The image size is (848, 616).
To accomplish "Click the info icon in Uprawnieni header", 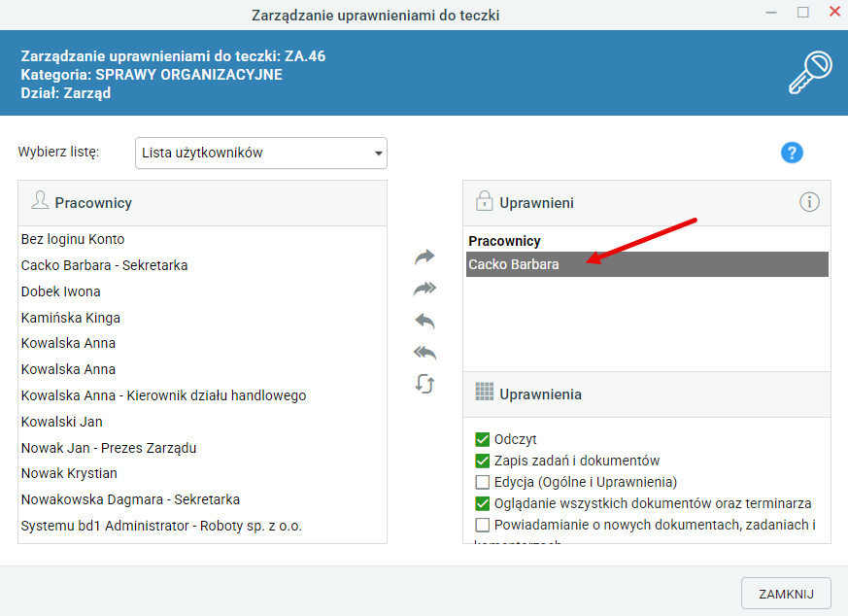I will (809, 202).
